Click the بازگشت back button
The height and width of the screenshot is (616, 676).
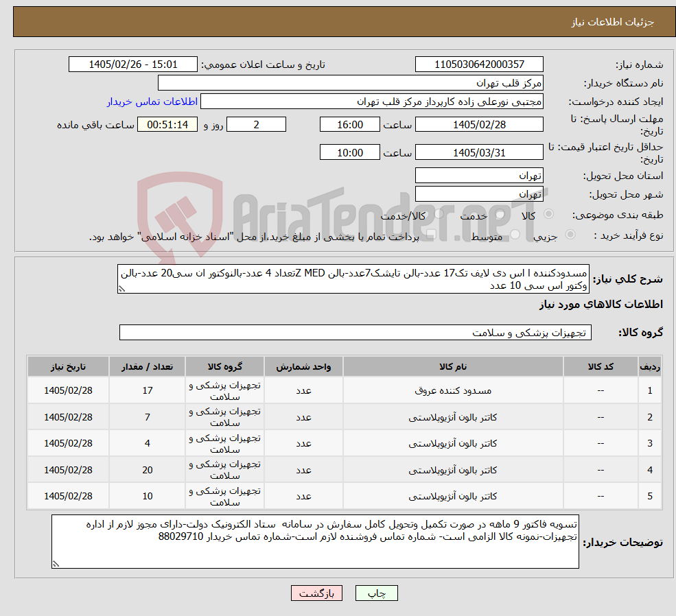pos(316,593)
